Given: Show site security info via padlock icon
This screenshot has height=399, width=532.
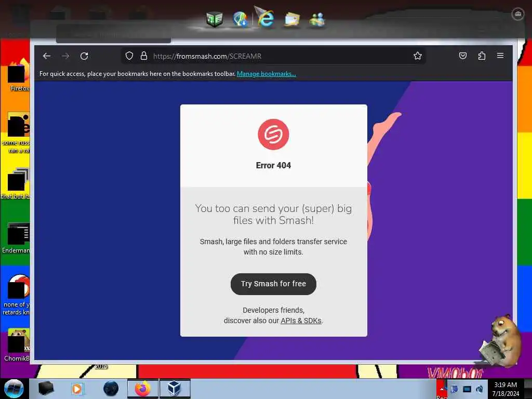Looking at the screenshot, I should point(144,56).
